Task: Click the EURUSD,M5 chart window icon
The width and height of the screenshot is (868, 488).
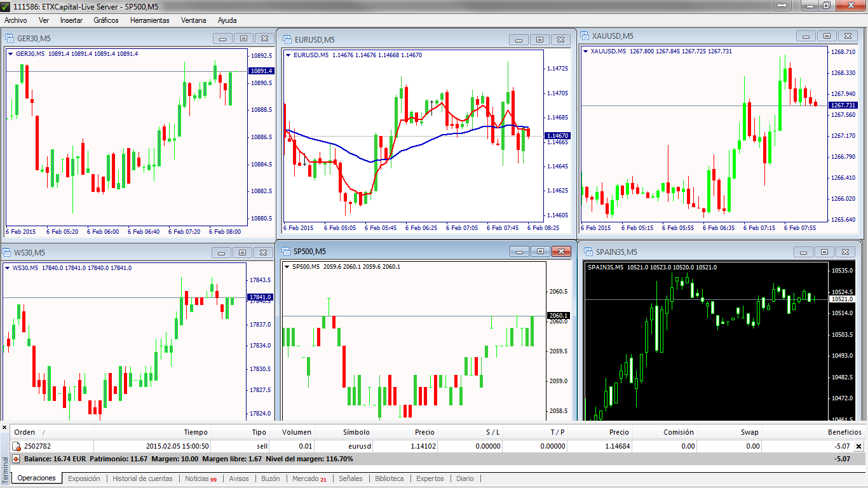Action: 287,39
